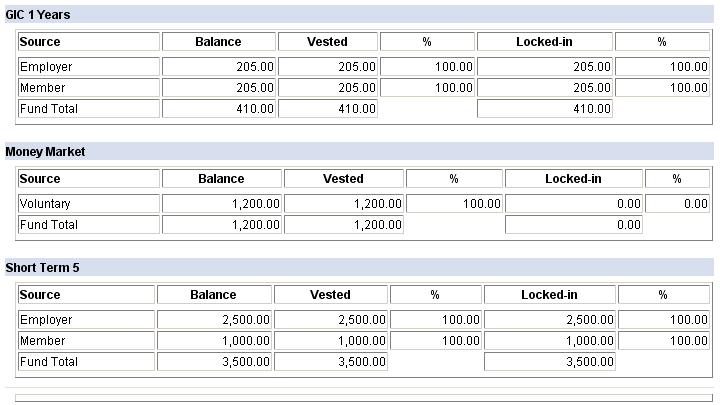The height and width of the screenshot is (405, 720).
Task: Select Voluntary row label in Money Market
Action: tap(89, 203)
